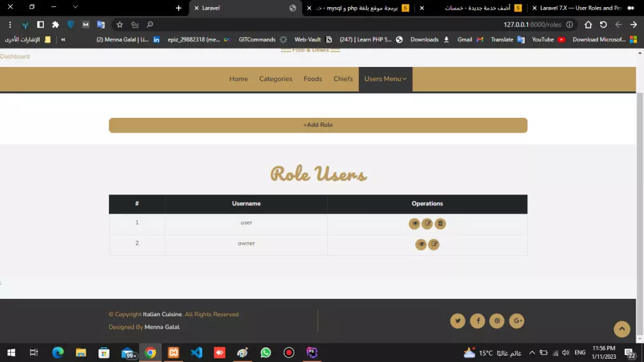Screen dimensions: 644x362
Task: Open the Gmail bookmark
Action: point(470,40)
